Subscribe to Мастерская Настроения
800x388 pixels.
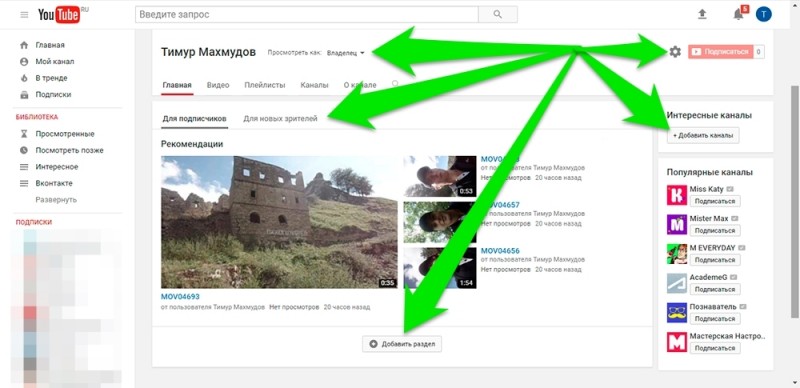point(715,348)
